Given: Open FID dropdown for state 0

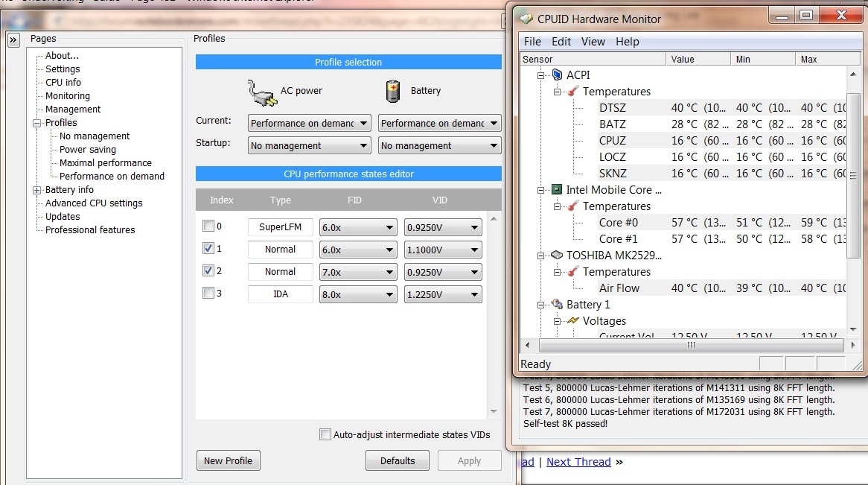Looking at the screenshot, I should [357, 227].
